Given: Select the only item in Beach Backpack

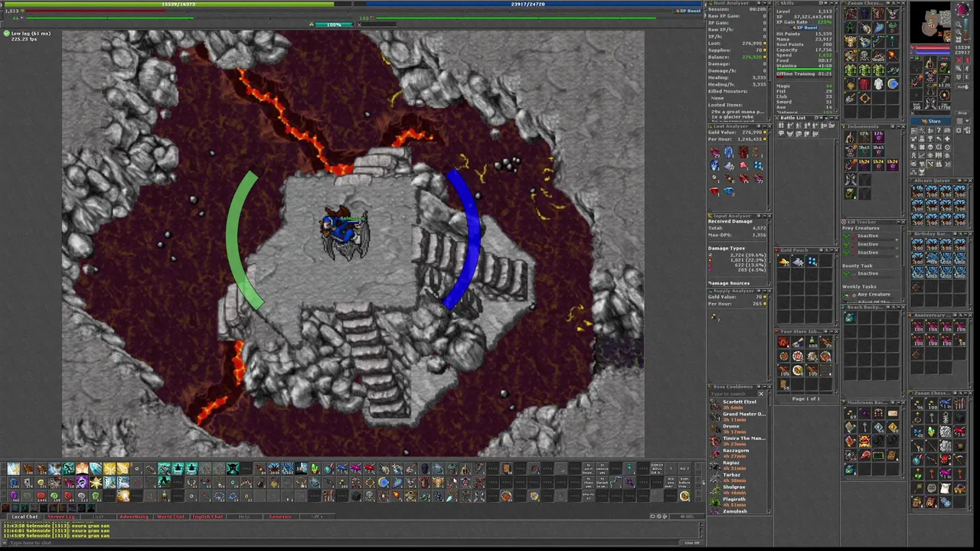Looking at the screenshot, I should [850, 317].
